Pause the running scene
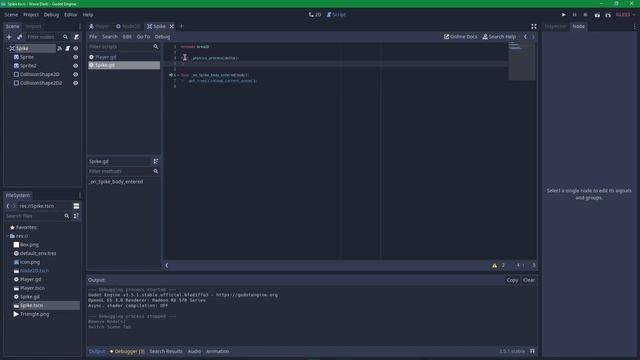 click(574, 15)
